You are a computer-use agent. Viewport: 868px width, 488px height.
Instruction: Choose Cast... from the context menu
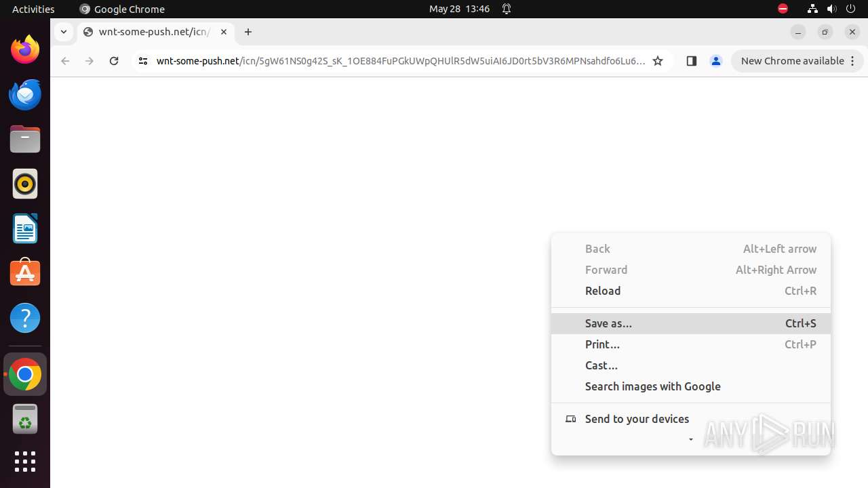point(691,365)
